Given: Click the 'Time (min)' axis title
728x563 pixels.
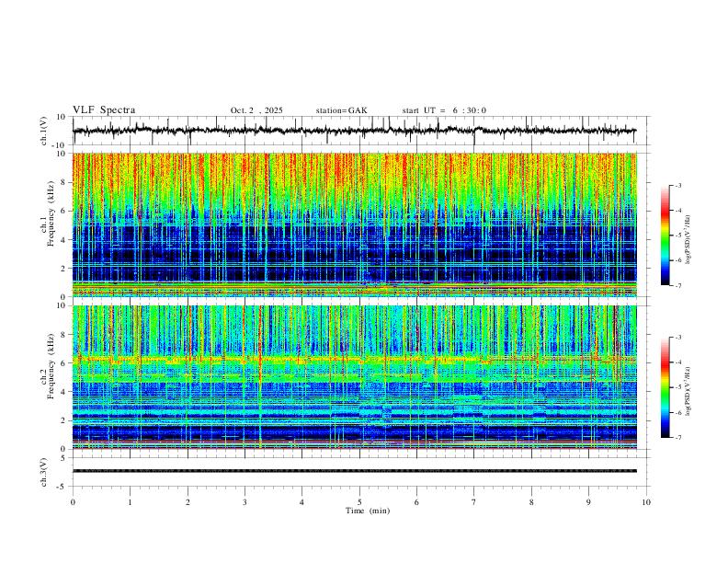Looking at the screenshot, I should [x=368, y=511].
